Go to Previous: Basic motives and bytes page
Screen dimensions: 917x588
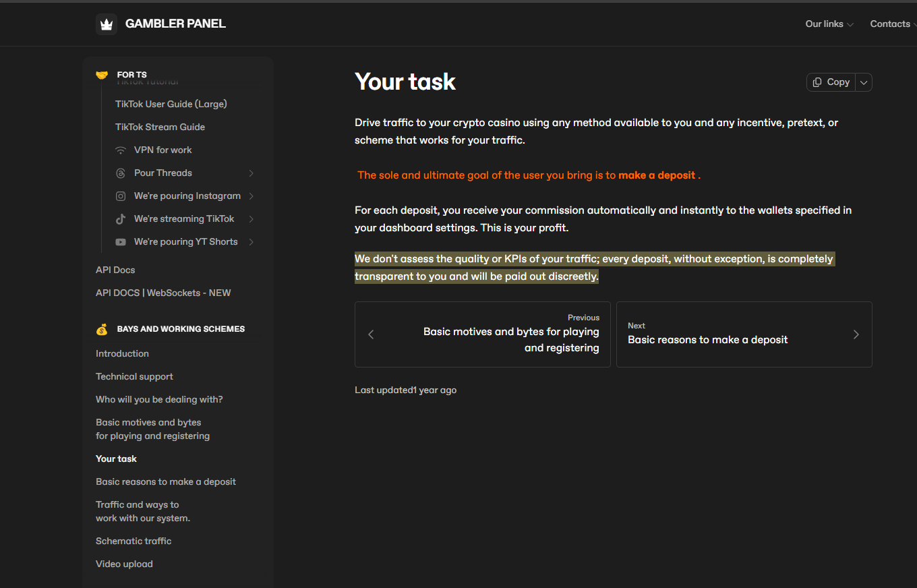(482, 334)
